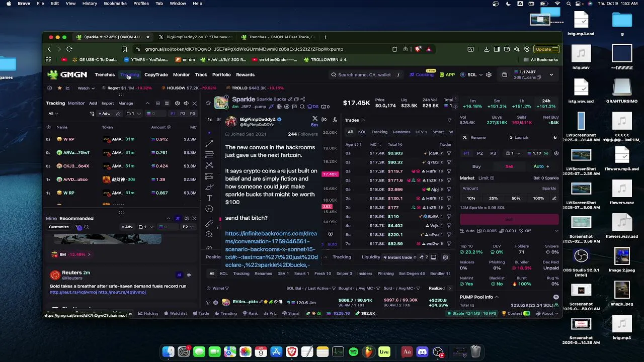Close the Recommended panel
The height and width of the screenshot is (362, 644).
click(x=194, y=218)
